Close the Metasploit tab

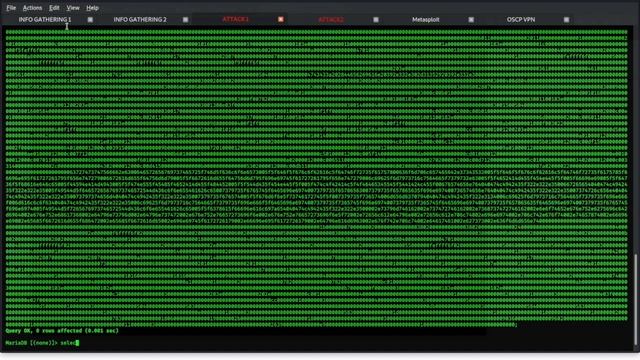(471, 20)
